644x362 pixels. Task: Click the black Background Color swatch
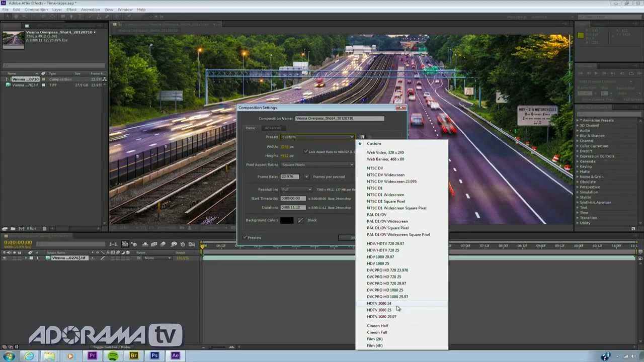[287, 220]
